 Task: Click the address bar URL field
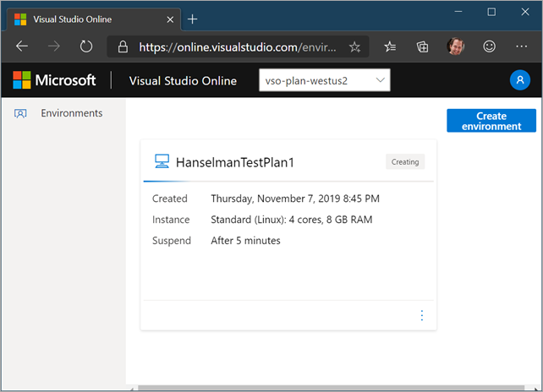tap(238, 46)
